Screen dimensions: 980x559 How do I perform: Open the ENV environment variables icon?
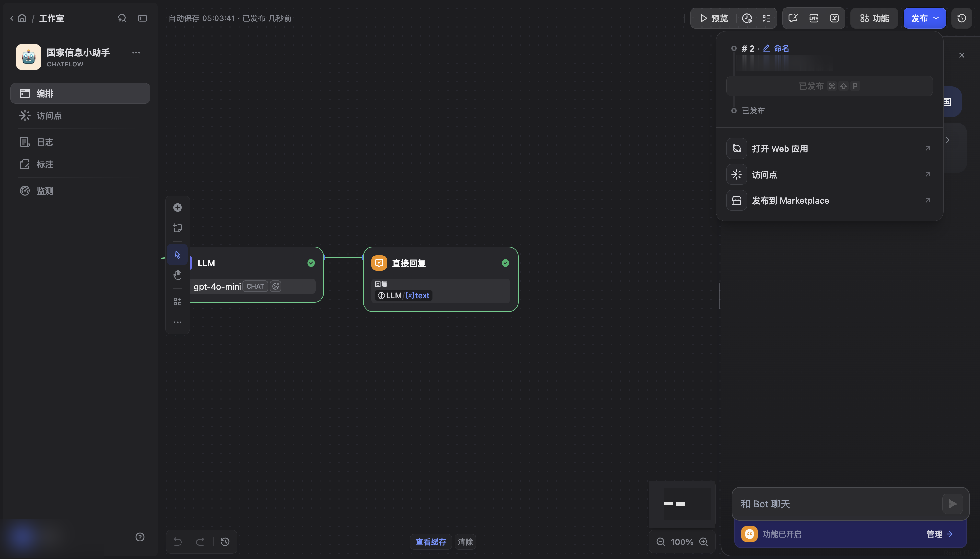[814, 18]
